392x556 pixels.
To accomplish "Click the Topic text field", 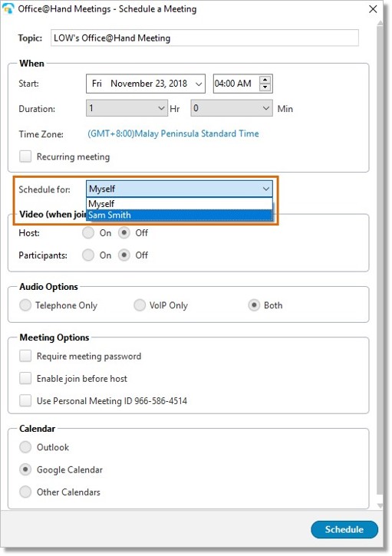I will [x=204, y=38].
